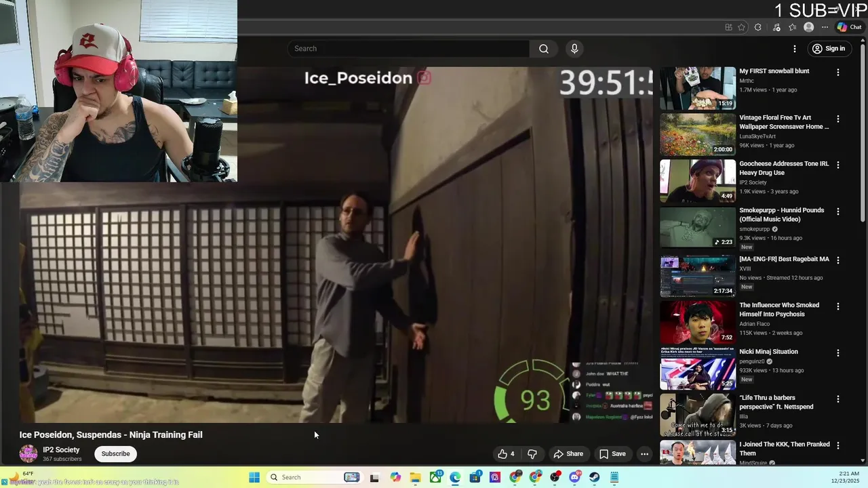Click the split screen icon in address bar

coord(728,27)
